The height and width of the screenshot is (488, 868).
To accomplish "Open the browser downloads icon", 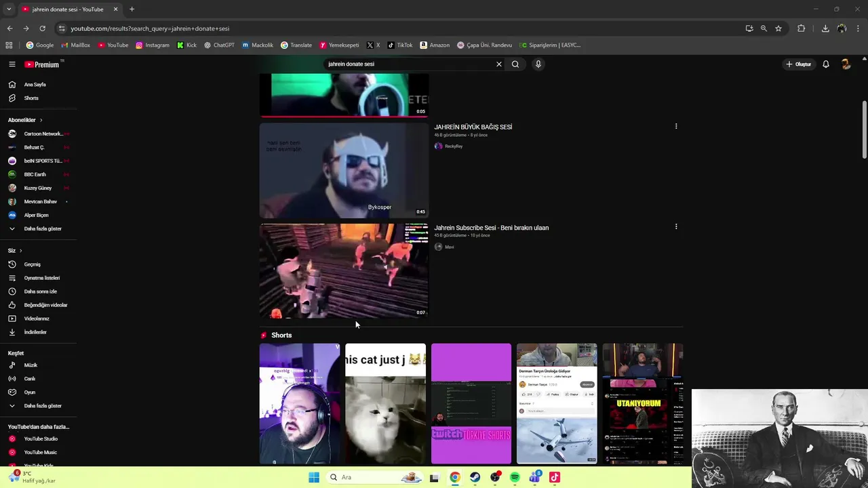I will coord(825,28).
